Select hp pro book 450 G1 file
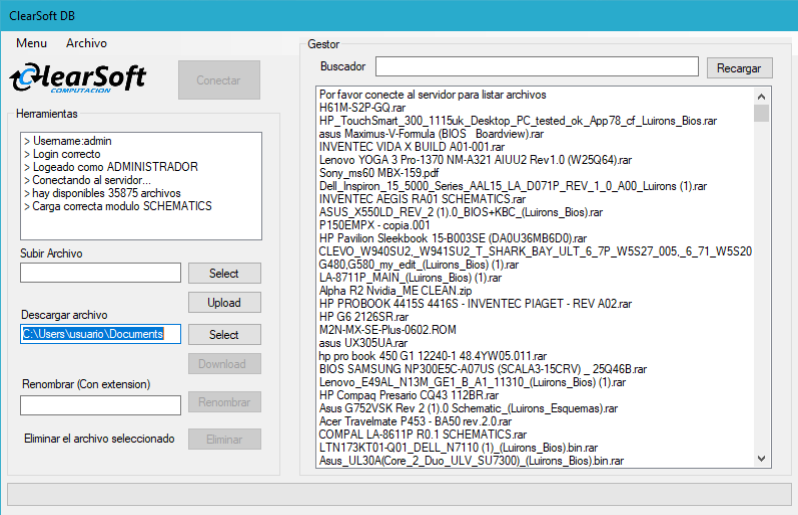This screenshot has width=798, height=515. [433, 356]
